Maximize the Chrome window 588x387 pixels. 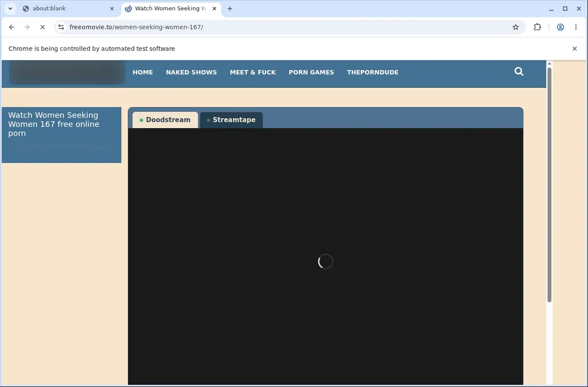coord(565,8)
